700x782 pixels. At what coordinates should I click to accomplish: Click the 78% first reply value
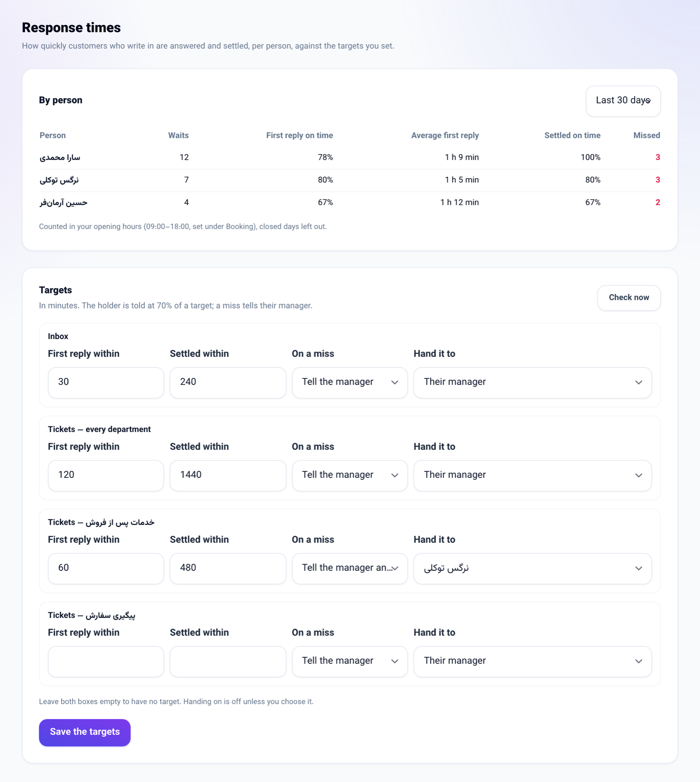(x=325, y=157)
